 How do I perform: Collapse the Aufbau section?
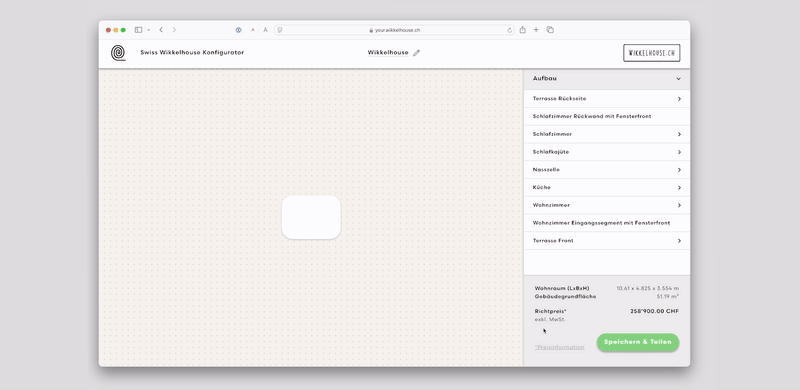pyautogui.click(x=679, y=79)
